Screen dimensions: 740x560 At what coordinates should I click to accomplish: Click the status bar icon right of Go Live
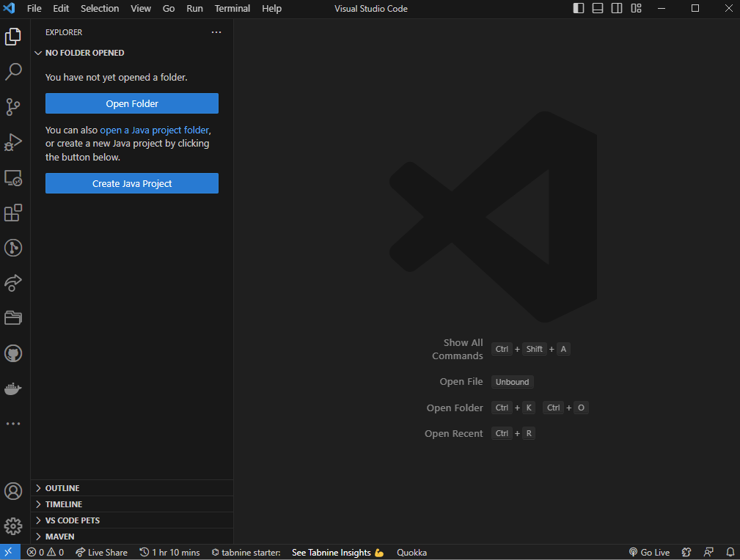pyautogui.click(x=686, y=553)
